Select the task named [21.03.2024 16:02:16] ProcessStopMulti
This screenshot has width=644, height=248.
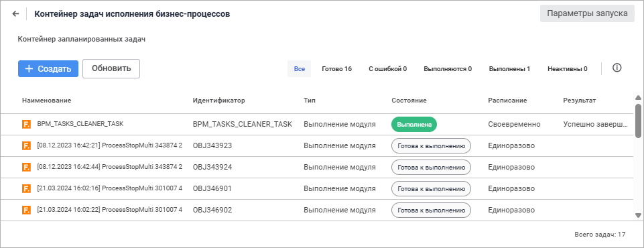click(x=110, y=188)
